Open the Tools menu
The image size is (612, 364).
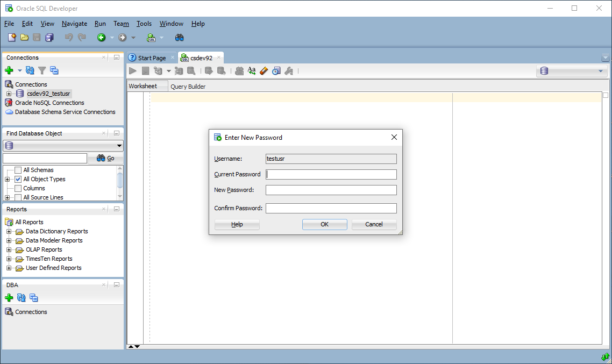(144, 24)
